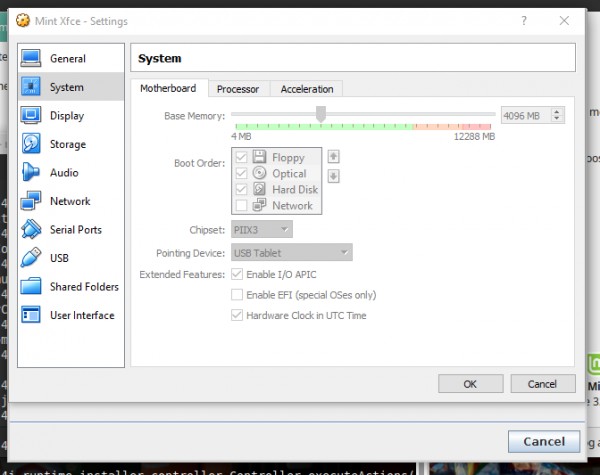The image size is (600, 475).
Task: Open the Pointing Device USB Tablet dropdown
Action: coord(292,253)
